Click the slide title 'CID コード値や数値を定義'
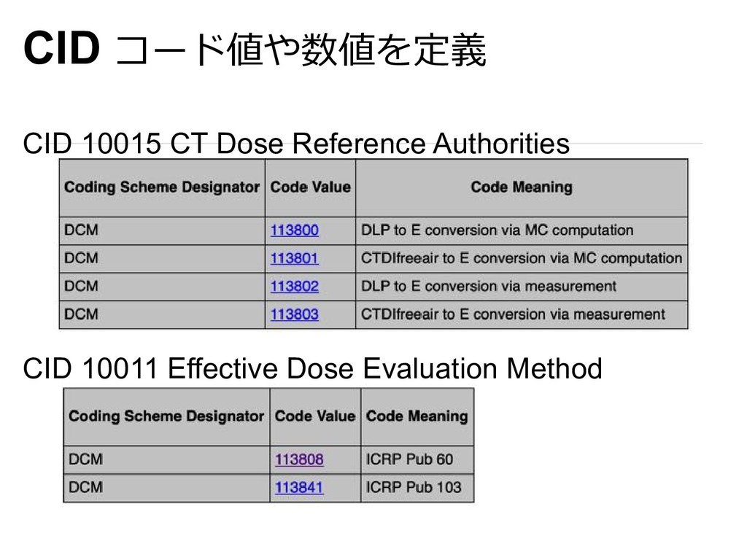Viewport: 747px width, 560px height. pos(255,49)
